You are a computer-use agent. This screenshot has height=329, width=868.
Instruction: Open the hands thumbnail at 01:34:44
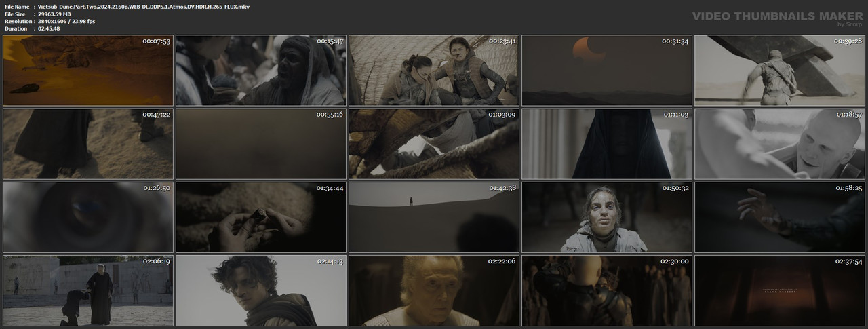tap(261, 217)
